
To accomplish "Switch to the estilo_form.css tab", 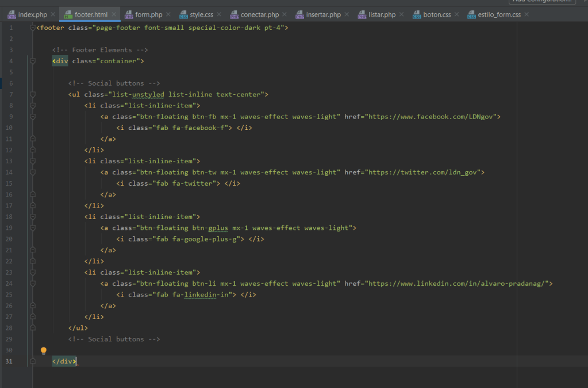I will click(x=499, y=14).
